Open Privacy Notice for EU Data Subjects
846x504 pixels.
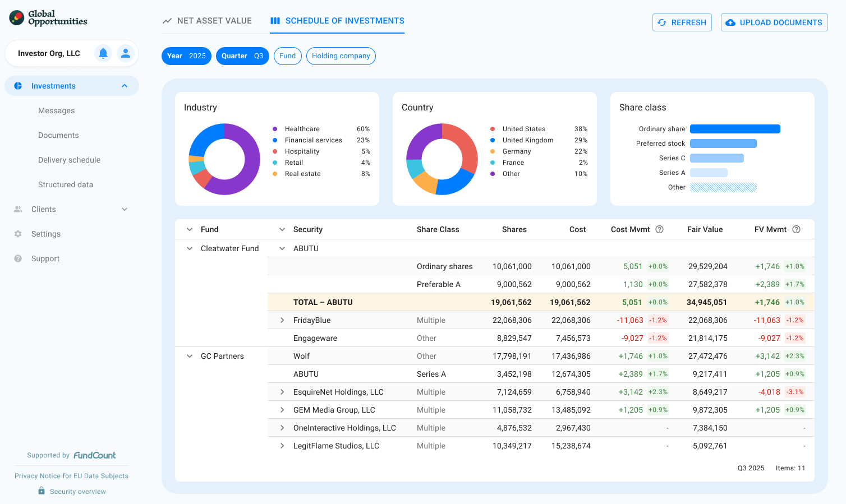click(x=71, y=476)
